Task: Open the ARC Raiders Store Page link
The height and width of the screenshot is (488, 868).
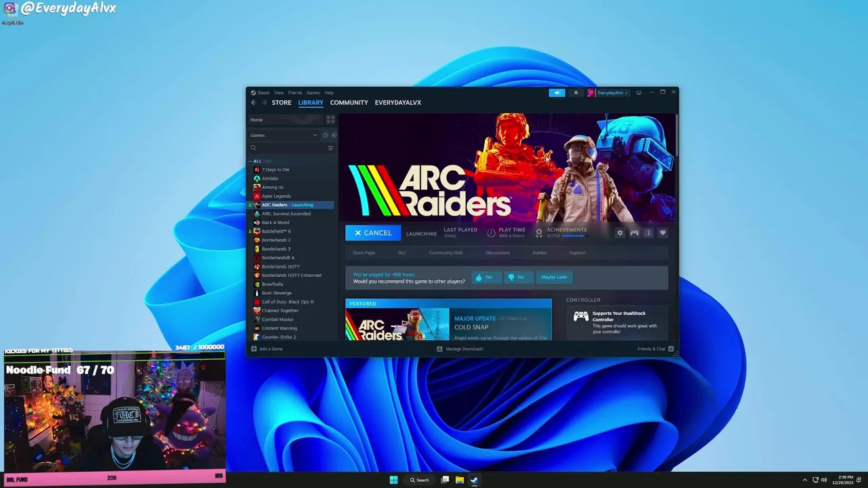Action: [364, 253]
